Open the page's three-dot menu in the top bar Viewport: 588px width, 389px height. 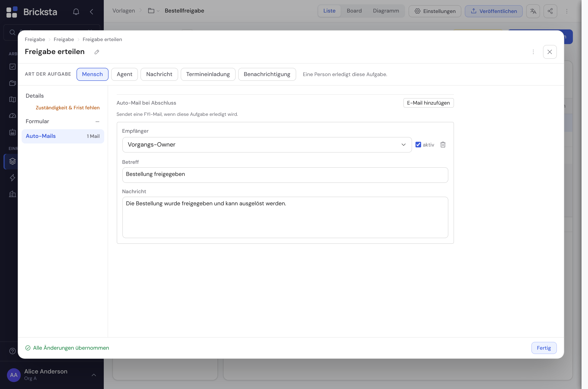(566, 11)
